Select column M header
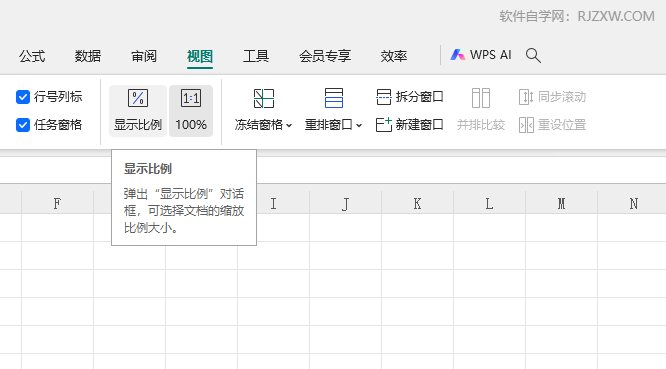This screenshot has width=666, height=369. (x=562, y=203)
